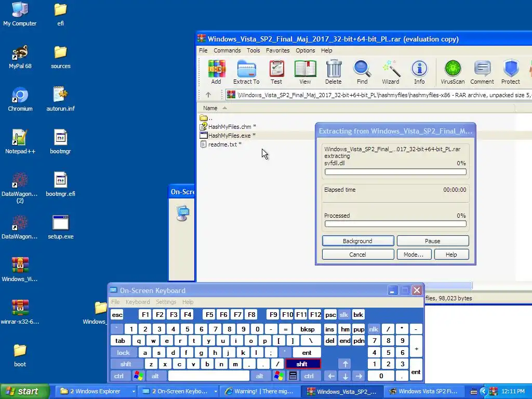
Task: Select the sources folder on desktop
Action: (x=60, y=57)
